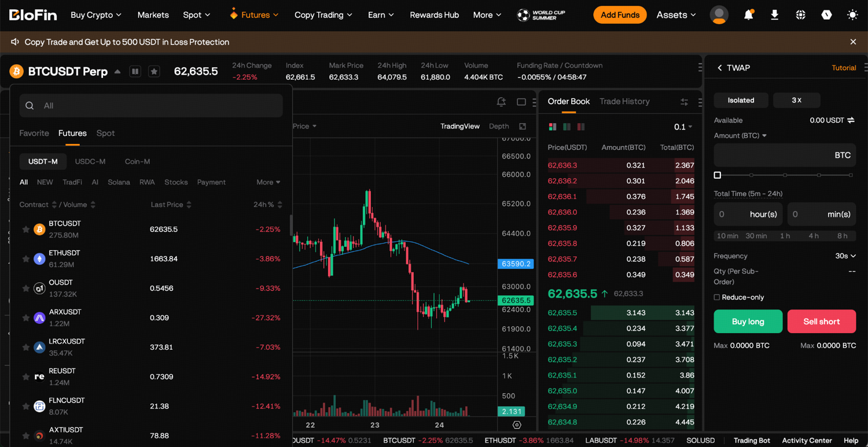Image resolution: width=868 pixels, height=447 pixels.
Task: Adjust the 3x leverage button
Action: click(x=797, y=100)
